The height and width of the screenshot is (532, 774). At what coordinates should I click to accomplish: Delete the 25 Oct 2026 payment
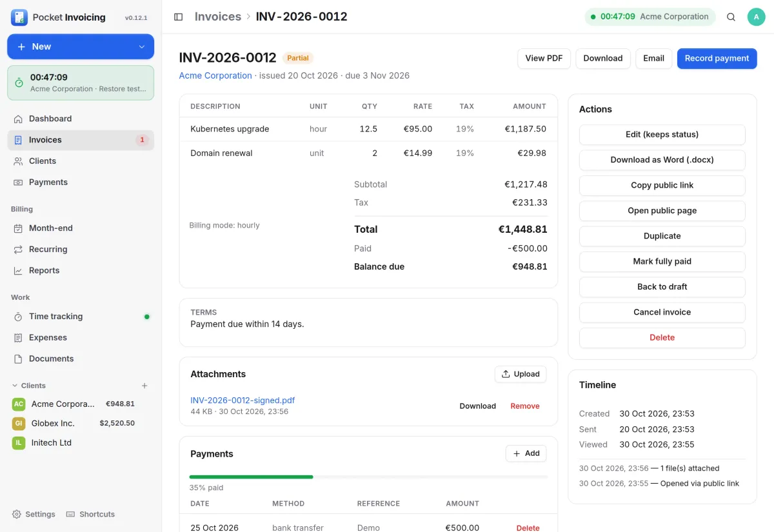click(x=528, y=528)
